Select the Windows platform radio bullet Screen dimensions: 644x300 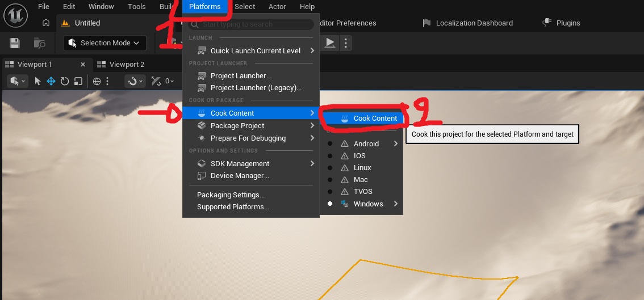click(330, 204)
